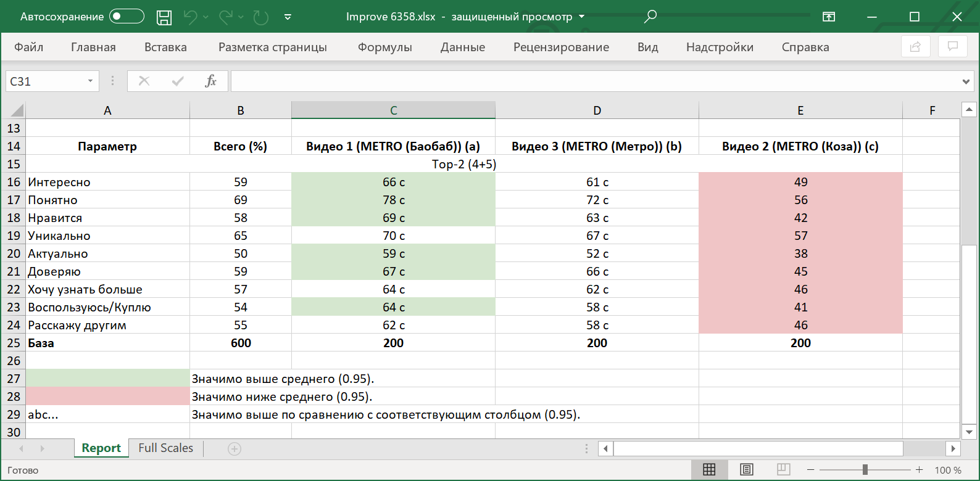Image resolution: width=980 pixels, height=481 pixels.
Task: Click the Воспользуюсь/Куплю cell
Action: click(x=107, y=307)
